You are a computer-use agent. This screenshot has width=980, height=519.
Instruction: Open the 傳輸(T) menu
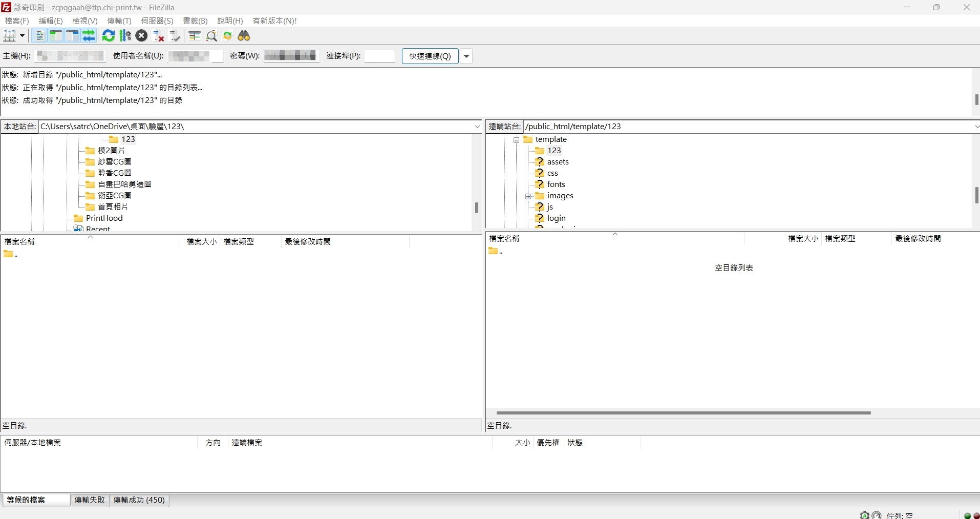[x=119, y=21]
